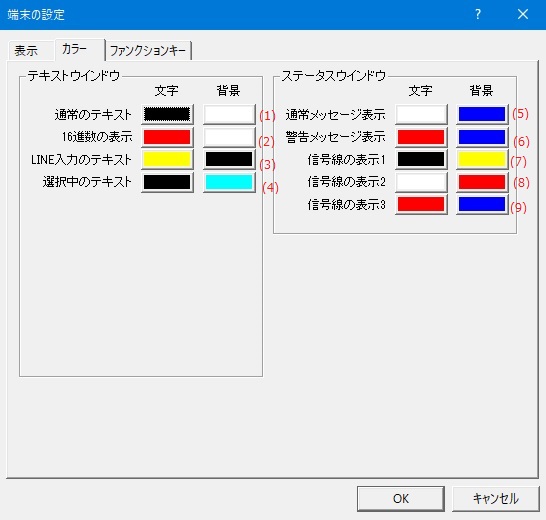Open the black 文字 swatch for 信号線の表示1
546x520 pixels.
point(421,160)
